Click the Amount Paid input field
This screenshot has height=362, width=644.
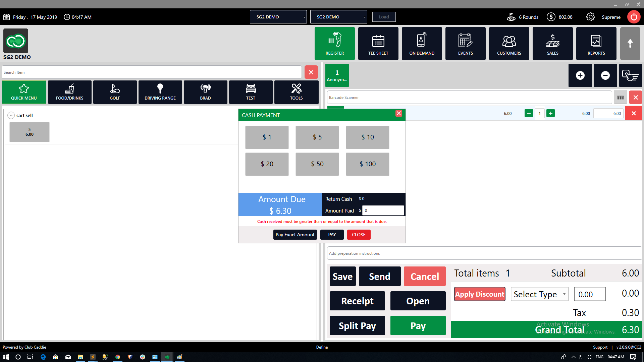coord(383,210)
